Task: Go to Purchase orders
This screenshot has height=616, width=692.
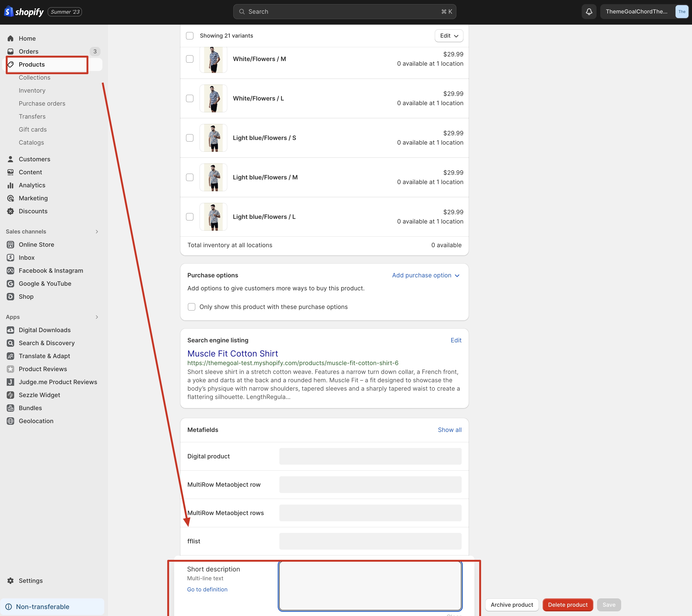Action: coord(42,104)
